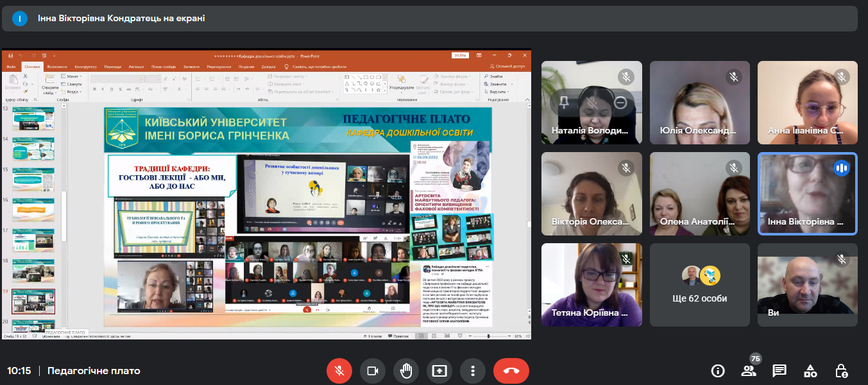This screenshot has width=868, height=385.
Task: Open the Файл menu in PowerPoint
Action: (x=11, y=67)
